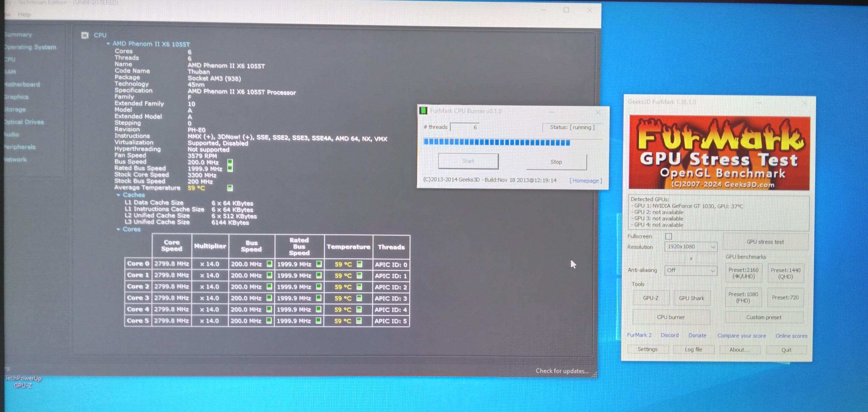This screenshot has width=868, height=412.
Task: Click FurMark CPU Burner title bar icon
Action: tap(423, 111)
